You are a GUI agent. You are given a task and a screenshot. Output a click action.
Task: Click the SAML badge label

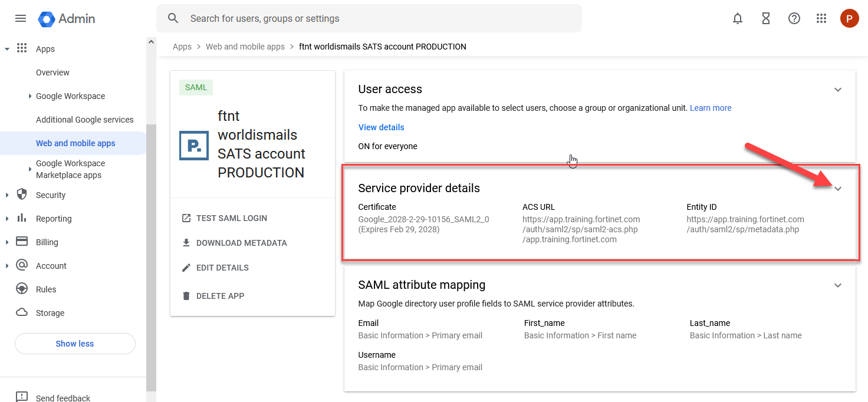pyautogui.click(x=196, y=87)
